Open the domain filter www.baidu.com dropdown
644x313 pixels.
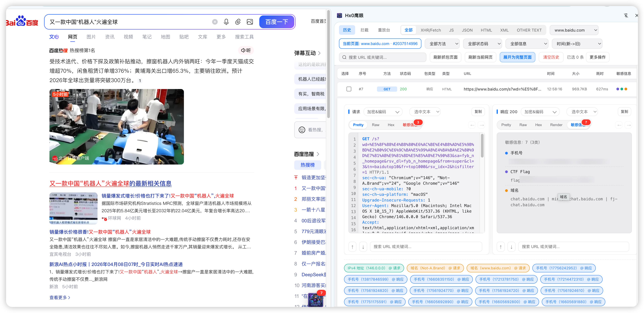[574, 30]
